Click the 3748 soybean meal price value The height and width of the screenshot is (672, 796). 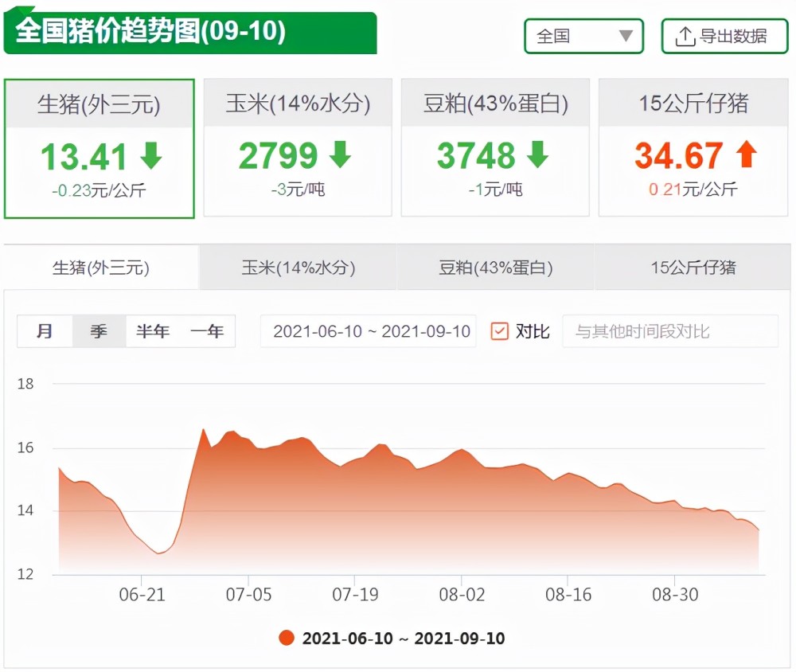[x=476, y=155]
